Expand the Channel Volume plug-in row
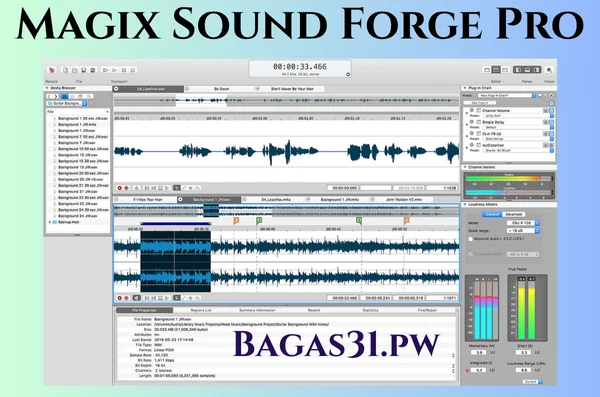This screenshot has width=600, height=397. coord(466,113)
